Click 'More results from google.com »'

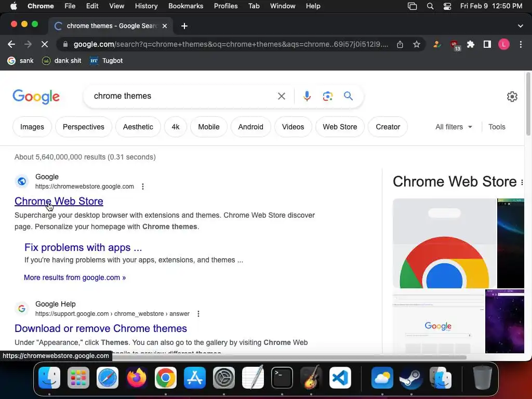(75, 277)
